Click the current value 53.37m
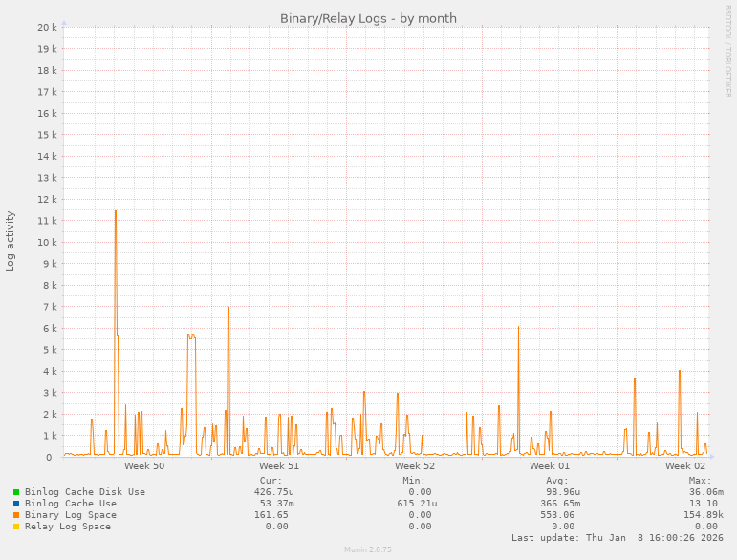Viewport: 737px width, 560px height. [277, 504]
